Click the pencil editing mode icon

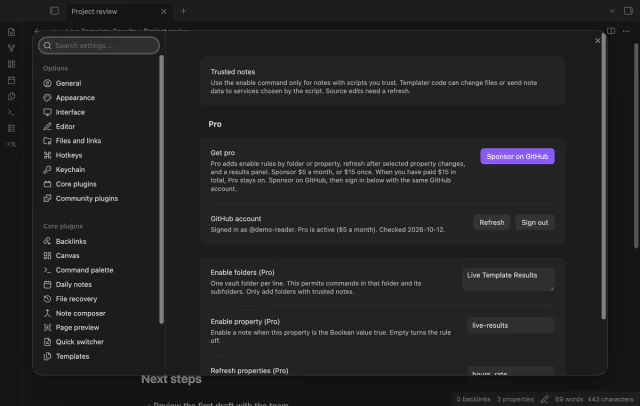(544, 399)
